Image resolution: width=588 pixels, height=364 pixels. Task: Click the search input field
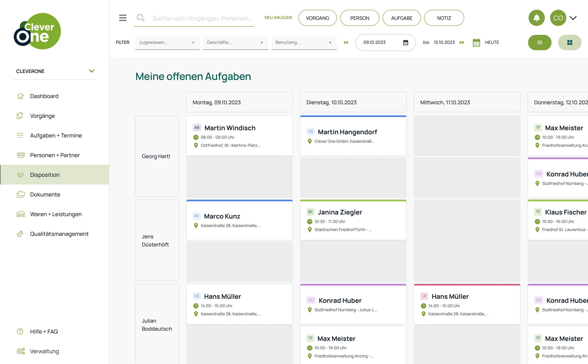point(202,18)
